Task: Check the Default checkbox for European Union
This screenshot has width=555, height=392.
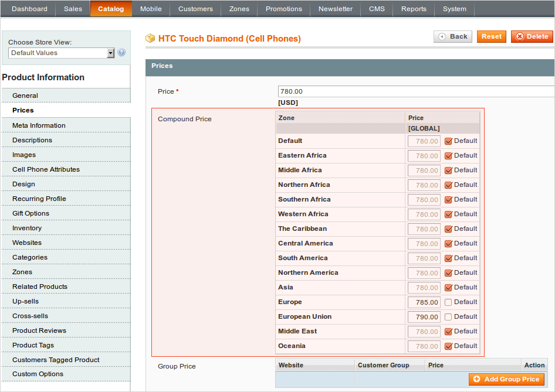Action: coord(448,317)
